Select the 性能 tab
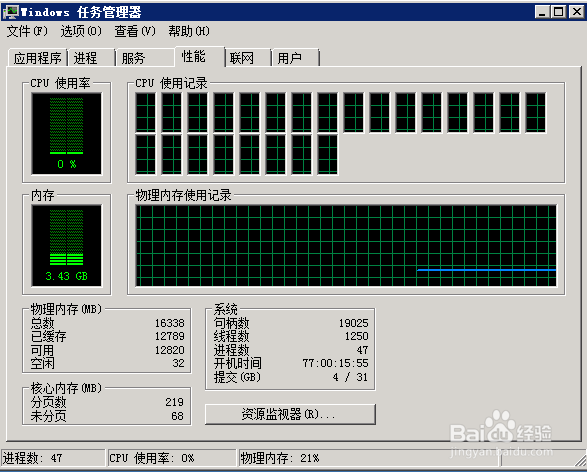This screenshot has width=587, height=472. 200,57
